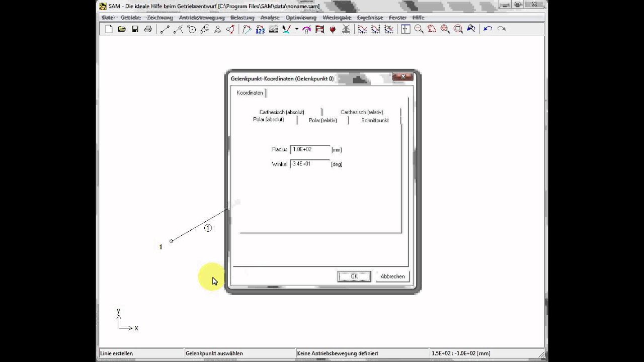Switch to Schnittpunkt tab
This screenshot has width=644, height=362.
point(375,120)
